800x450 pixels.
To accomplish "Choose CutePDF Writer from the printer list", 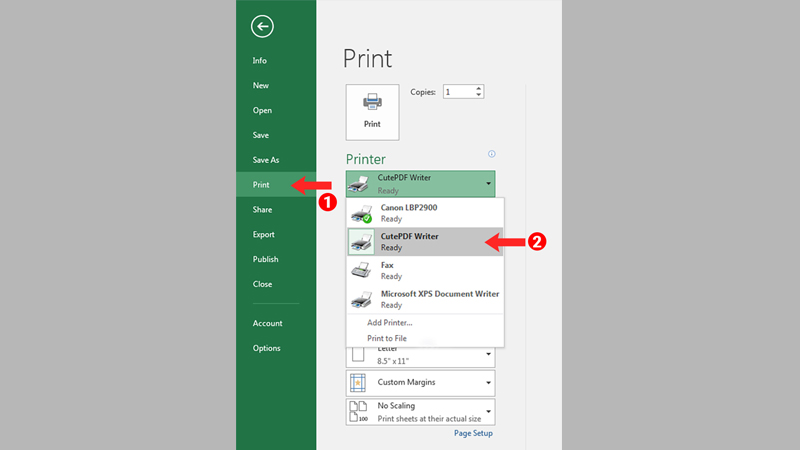I will tap(424, 241).
